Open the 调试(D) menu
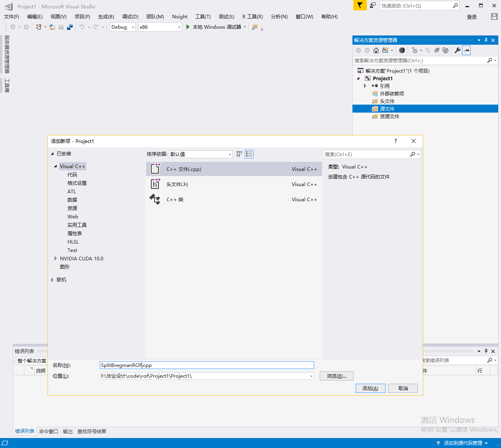The height and width of the screenshot is (448, 501). (130, 16)
